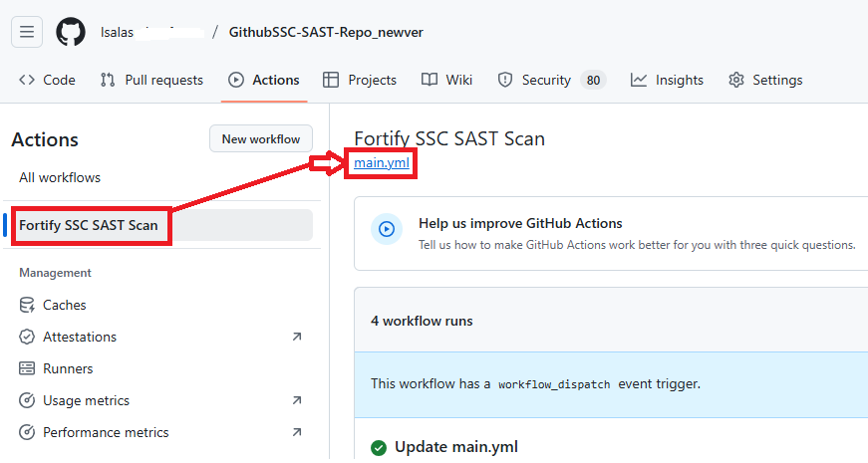Click the Security shield icon
The image size is (868, 463).
coord(505,81)
